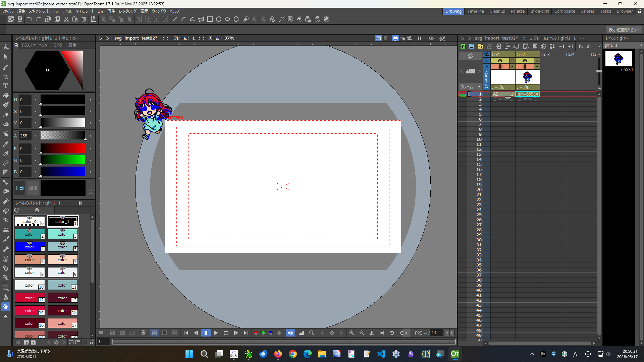This screenshot has width=644, height=362.
Task: Click the camera column icon in xsheet
Action: (487, 54)
